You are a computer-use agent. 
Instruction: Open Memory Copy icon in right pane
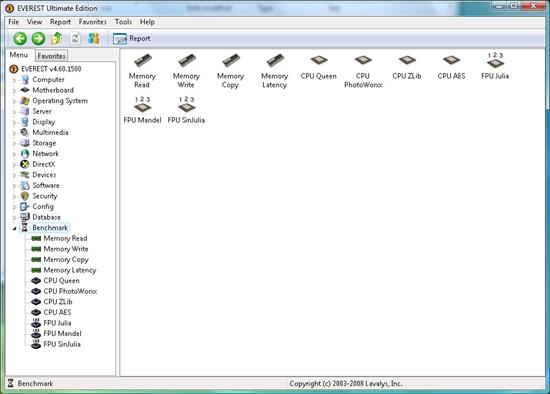click(x=230, y=71)
